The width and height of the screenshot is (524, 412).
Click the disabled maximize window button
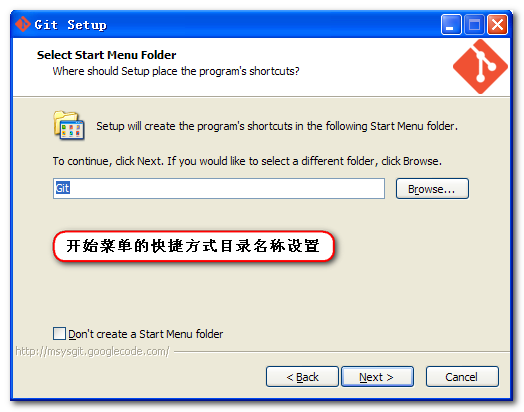point(474,24)
